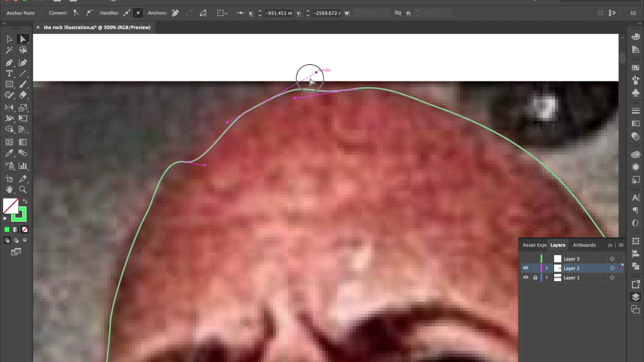Expand the tools panel double-arrow at top left
The height and width of the screenshot is (362, 644).
click(5, 24)
